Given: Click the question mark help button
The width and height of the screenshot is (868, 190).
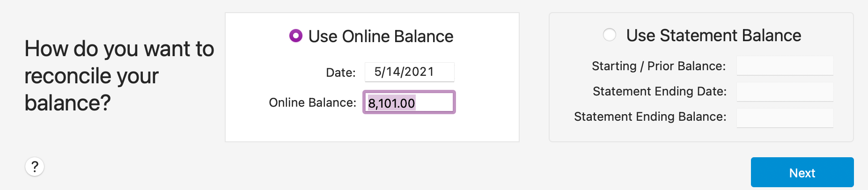Looking at the screenshot, I should pyautogui.click(x=35, y=167).
